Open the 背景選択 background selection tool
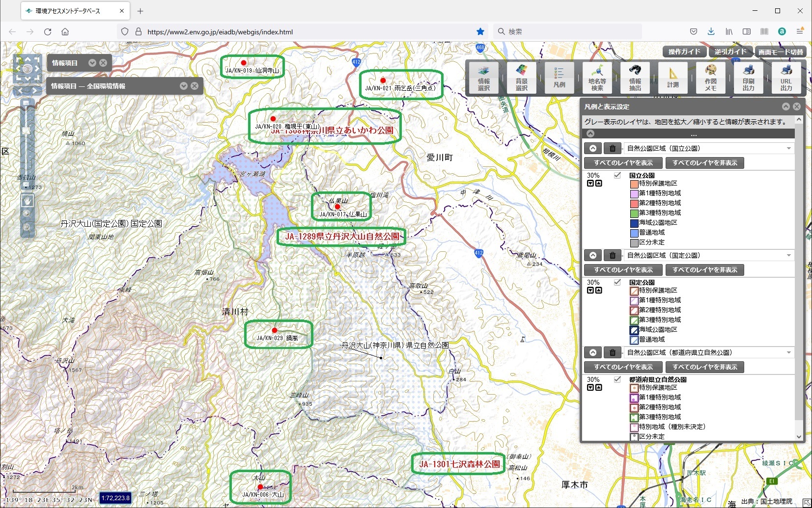Image resolution: width=812 pixels, height=508 pixels. [521, 78]
